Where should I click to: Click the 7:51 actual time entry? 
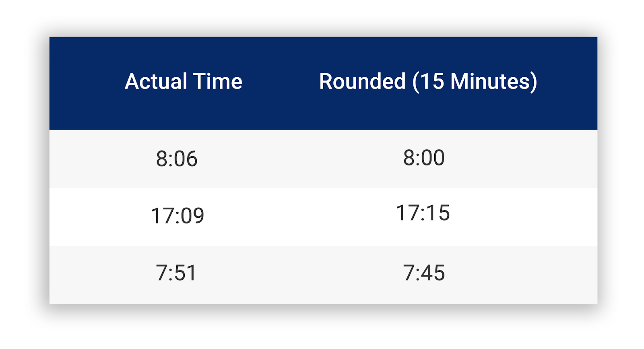coord(176,273)
